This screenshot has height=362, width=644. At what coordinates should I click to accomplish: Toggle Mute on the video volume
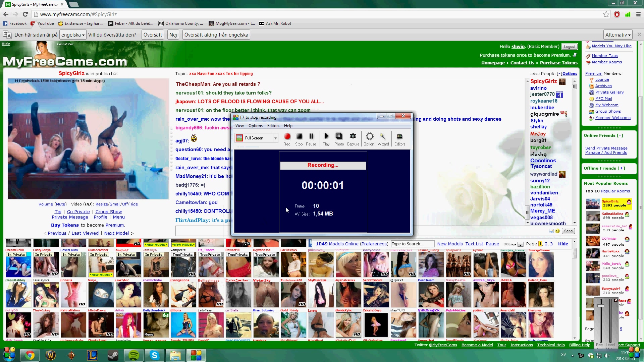click(60, 204)
